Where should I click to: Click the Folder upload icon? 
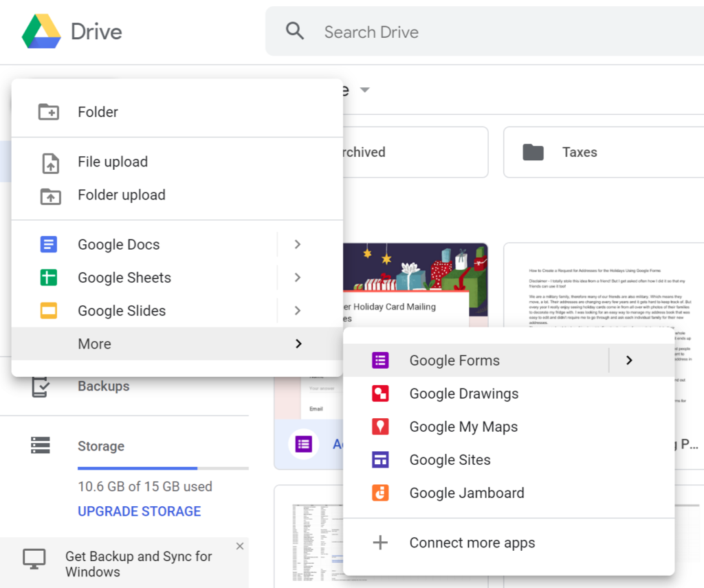click(50, 196)
